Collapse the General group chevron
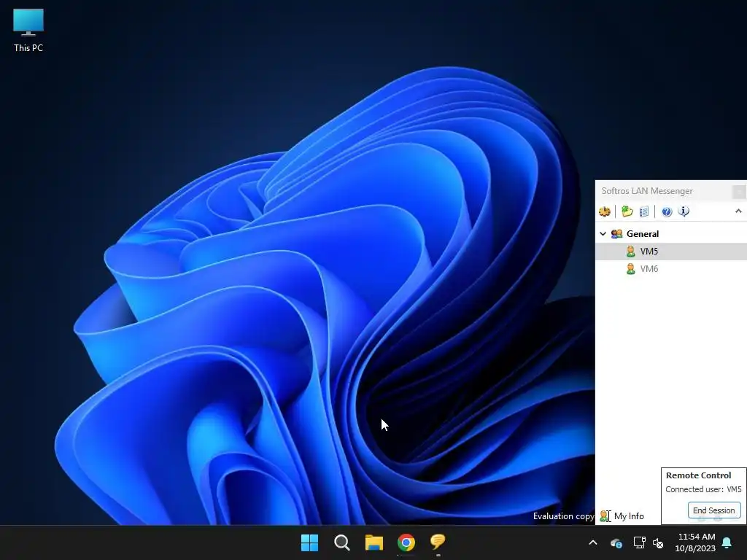Viewport: 747px width, 560px height. coord(603,234)
